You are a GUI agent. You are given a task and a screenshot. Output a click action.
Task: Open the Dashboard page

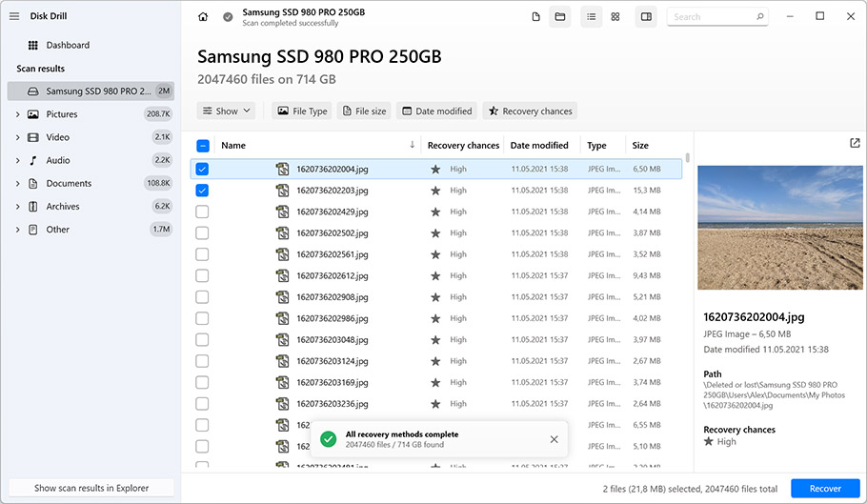[x=68, y=46]
